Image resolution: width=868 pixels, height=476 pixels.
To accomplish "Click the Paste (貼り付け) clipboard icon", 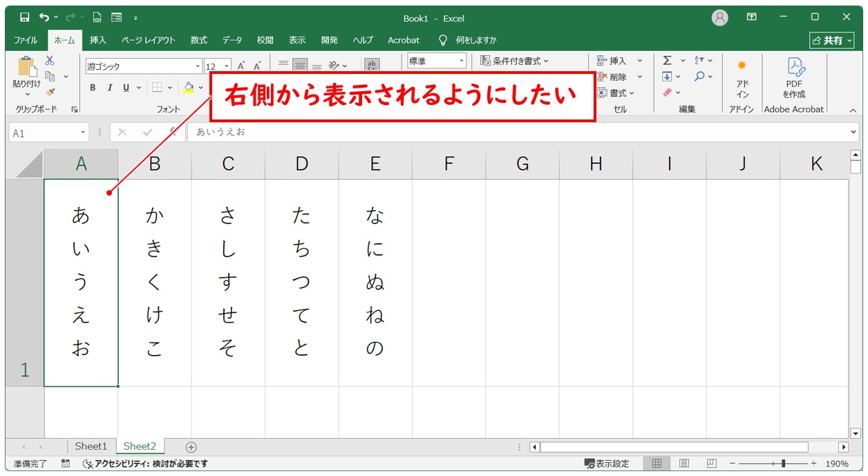I will coord(27,66).
